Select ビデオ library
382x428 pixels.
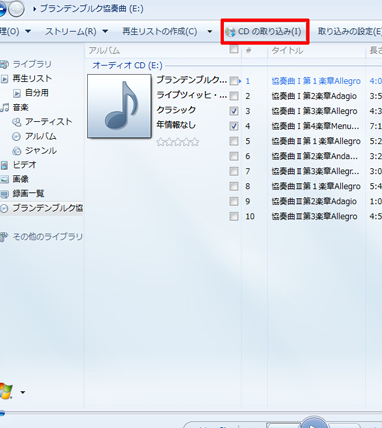(24, 165)
